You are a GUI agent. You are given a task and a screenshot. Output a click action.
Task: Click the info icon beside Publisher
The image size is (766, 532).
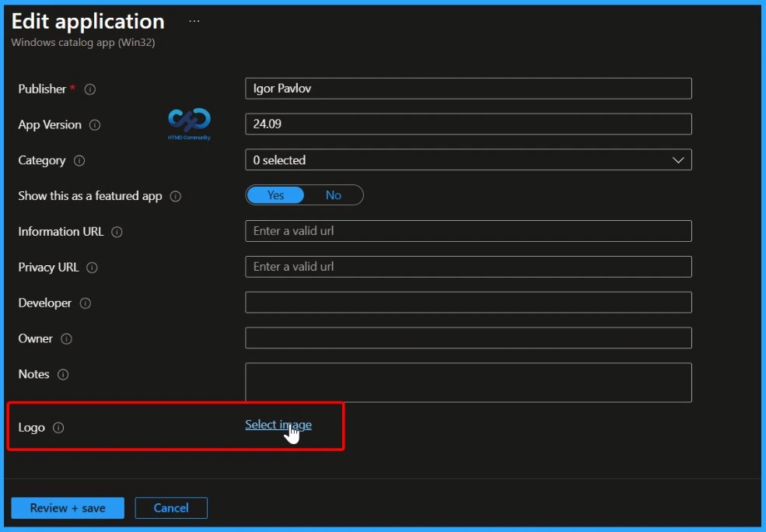coord(89,89)
